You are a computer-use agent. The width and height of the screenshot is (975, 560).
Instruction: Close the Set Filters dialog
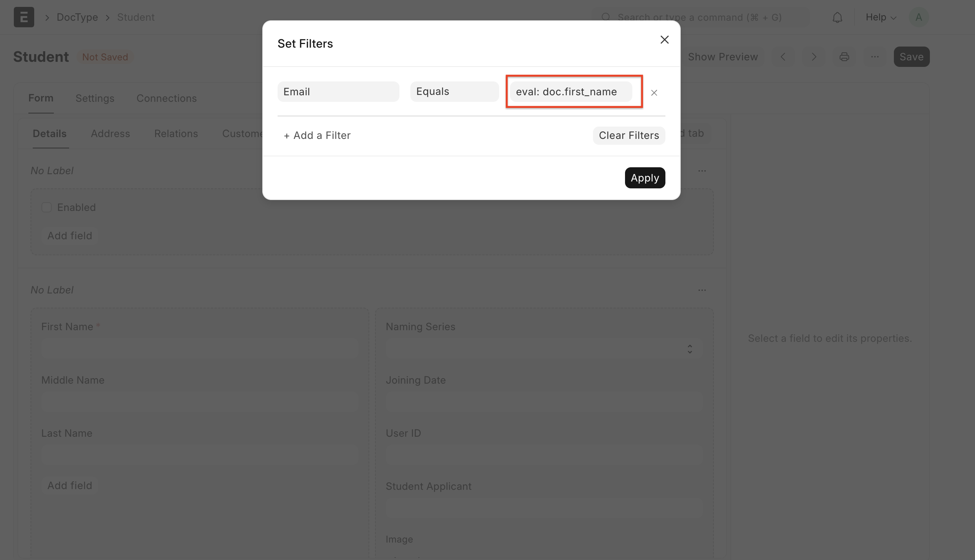[664, 40]
